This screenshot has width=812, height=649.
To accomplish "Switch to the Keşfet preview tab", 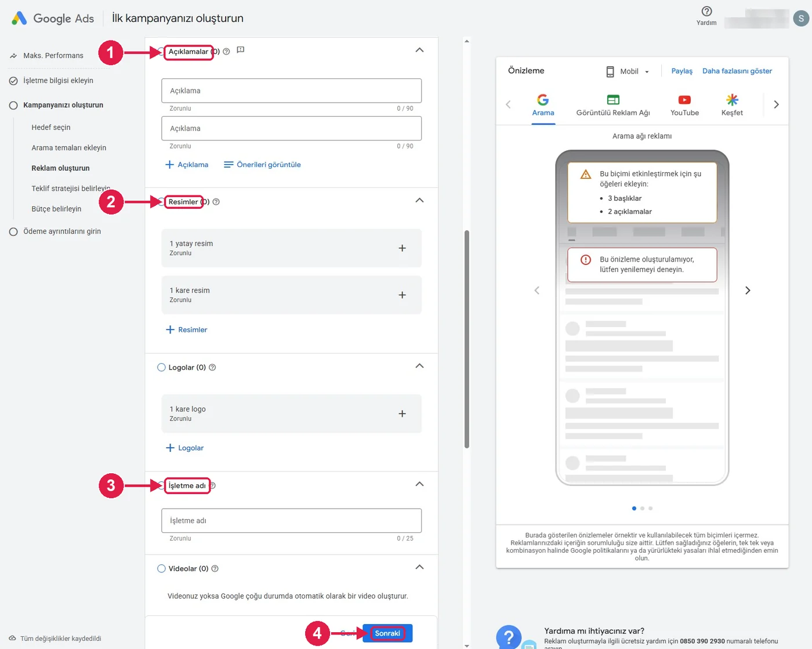I will pos(732,105).
